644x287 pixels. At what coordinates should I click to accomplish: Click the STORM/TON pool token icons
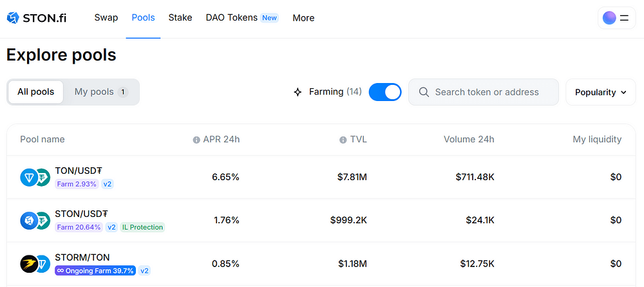click(35, 263)
